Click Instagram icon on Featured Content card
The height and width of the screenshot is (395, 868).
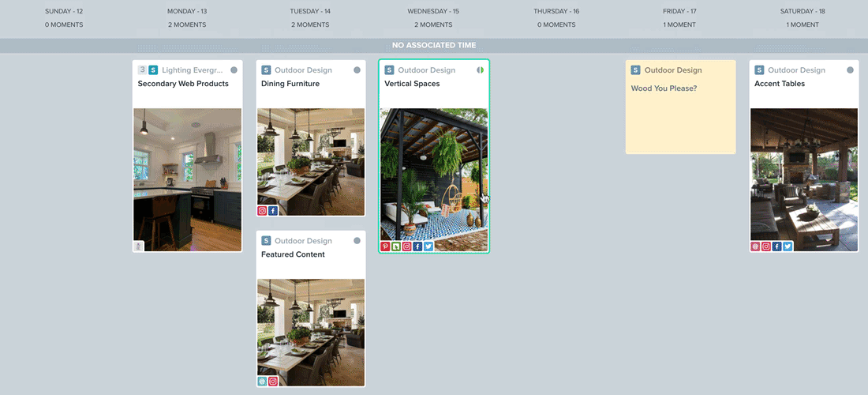[273, 381]
